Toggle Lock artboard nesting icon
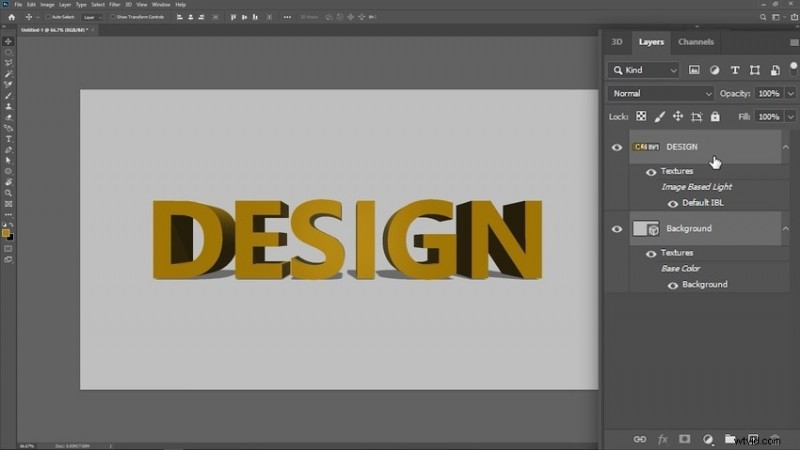Viewport: 800px width, 450px height. coord(696,116)
